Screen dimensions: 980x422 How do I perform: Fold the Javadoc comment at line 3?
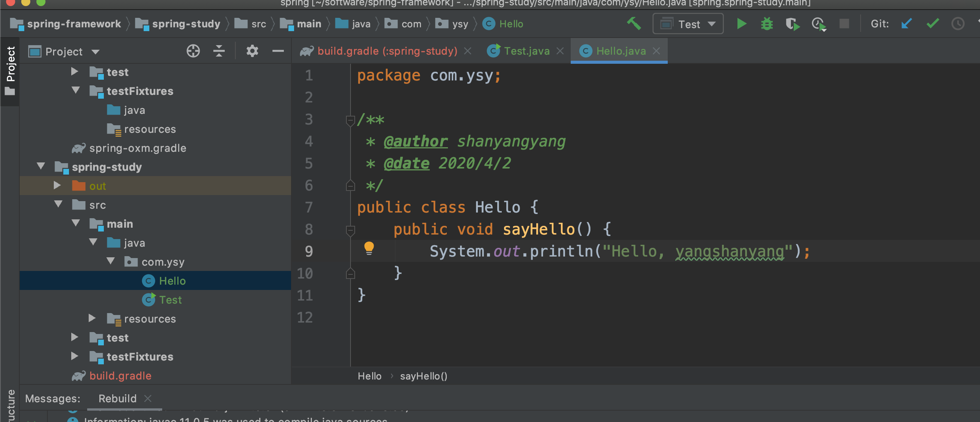351,120
